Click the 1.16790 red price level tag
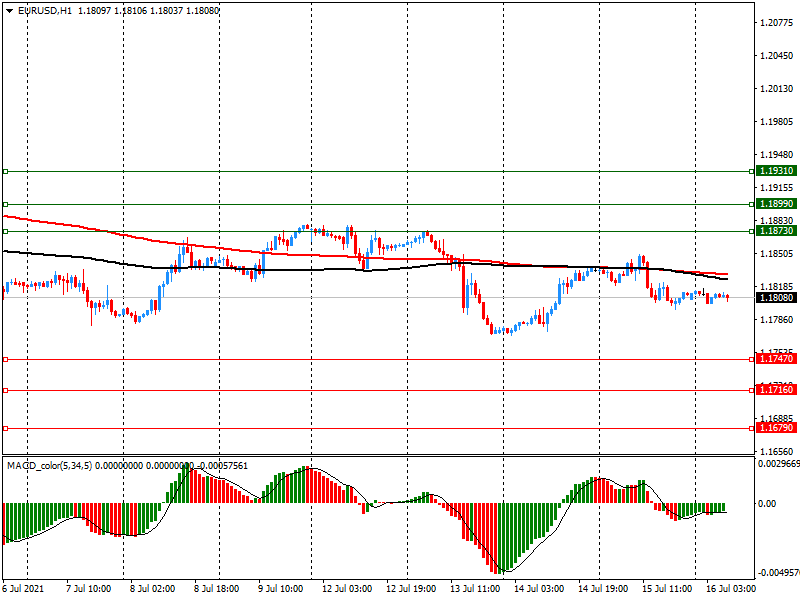The height and width of the screenshot is (600, 800). [x=776, y=428]
